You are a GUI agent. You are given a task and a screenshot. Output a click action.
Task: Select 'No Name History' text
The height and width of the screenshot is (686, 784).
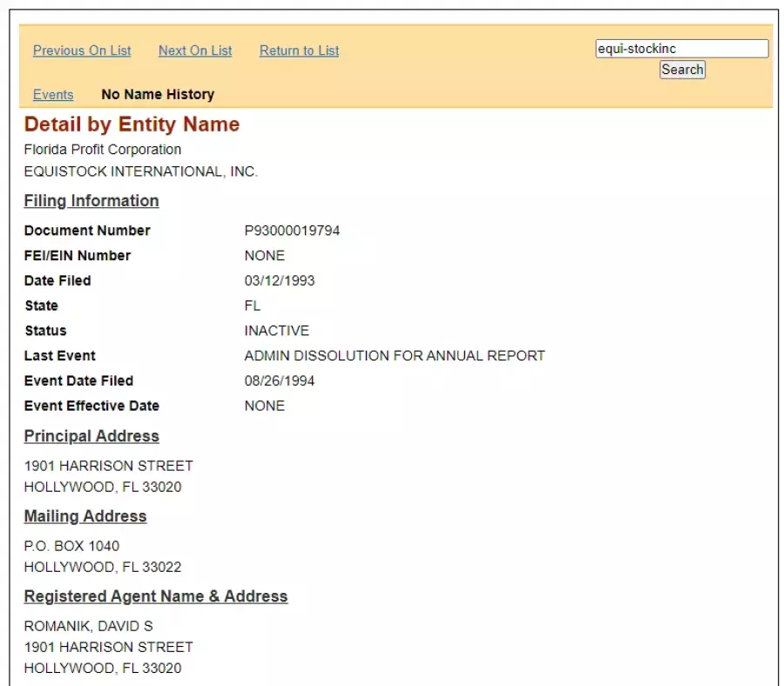tap(158, 94)
